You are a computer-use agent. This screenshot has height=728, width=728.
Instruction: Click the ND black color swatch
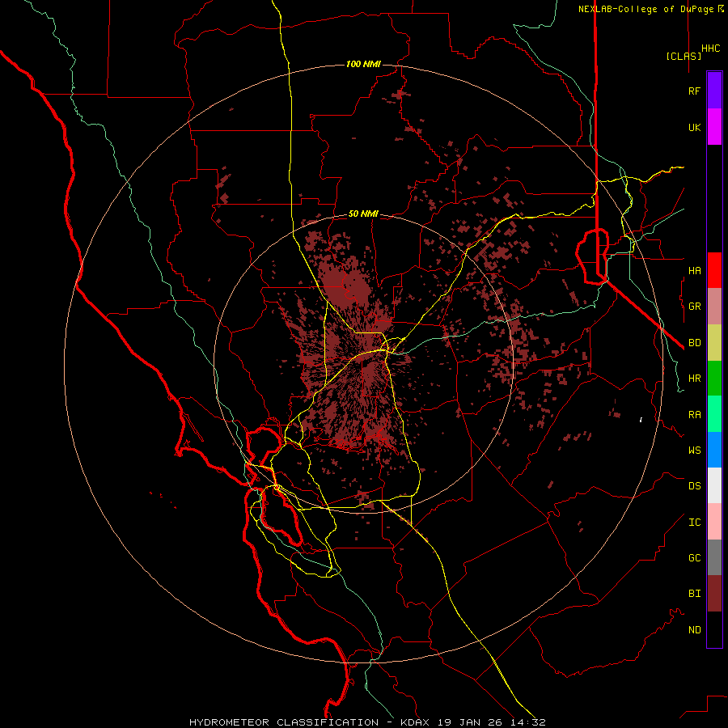click(714, 629)
